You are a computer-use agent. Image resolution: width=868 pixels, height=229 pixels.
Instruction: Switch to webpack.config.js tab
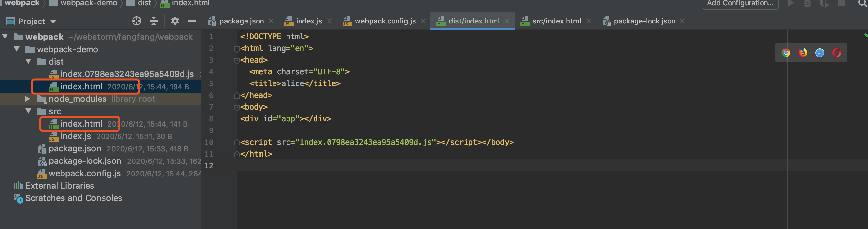pos(379,21)
